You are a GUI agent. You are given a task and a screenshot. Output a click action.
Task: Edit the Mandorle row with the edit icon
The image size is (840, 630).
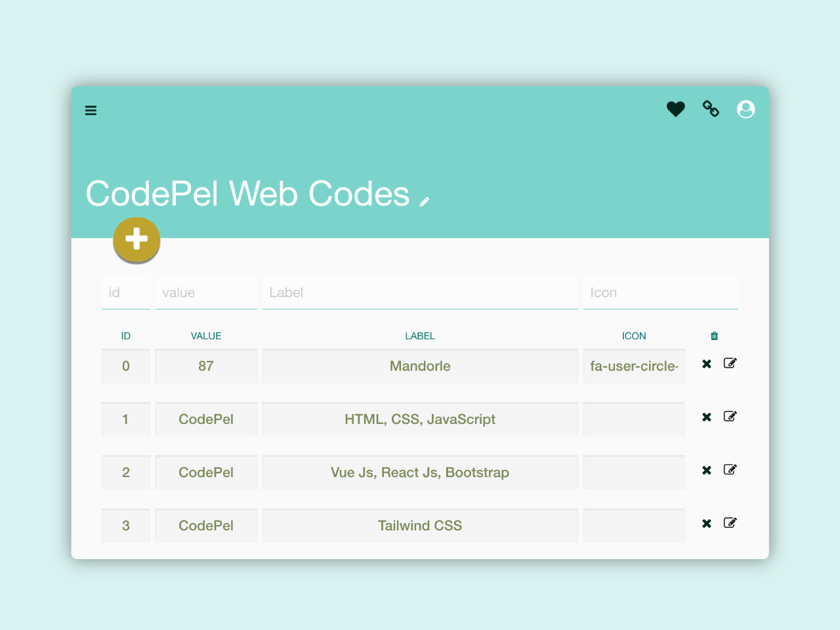click(730, 363)
